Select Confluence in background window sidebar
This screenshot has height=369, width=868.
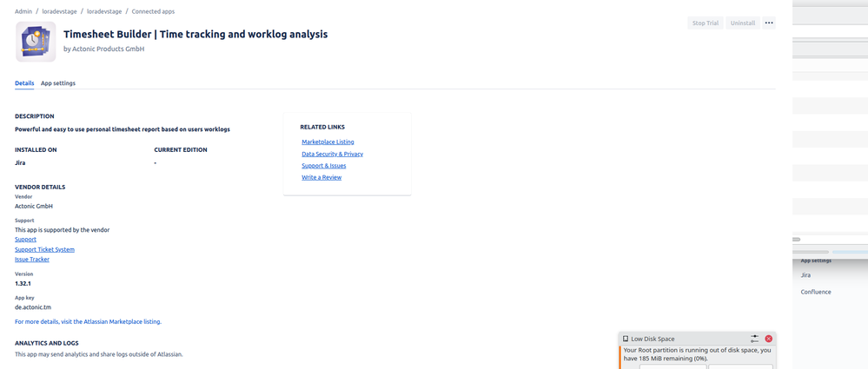[815, 292]
